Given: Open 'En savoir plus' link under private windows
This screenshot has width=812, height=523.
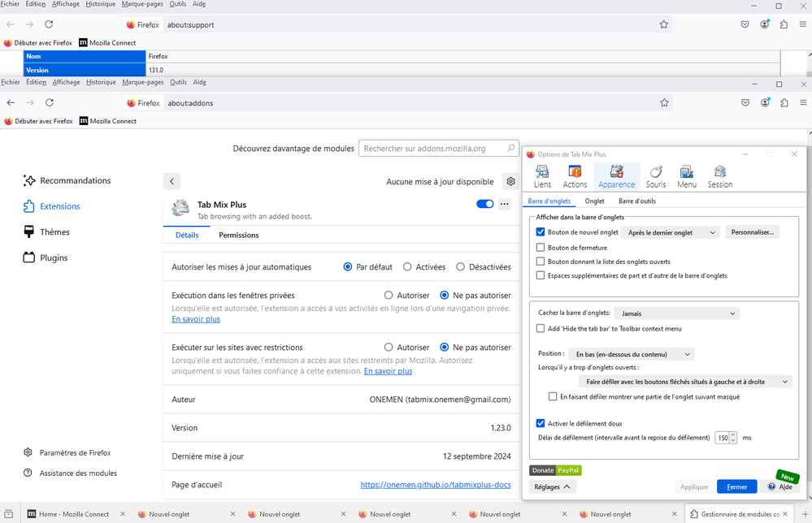Looking at the screenshot, I should tap(196, 319).
